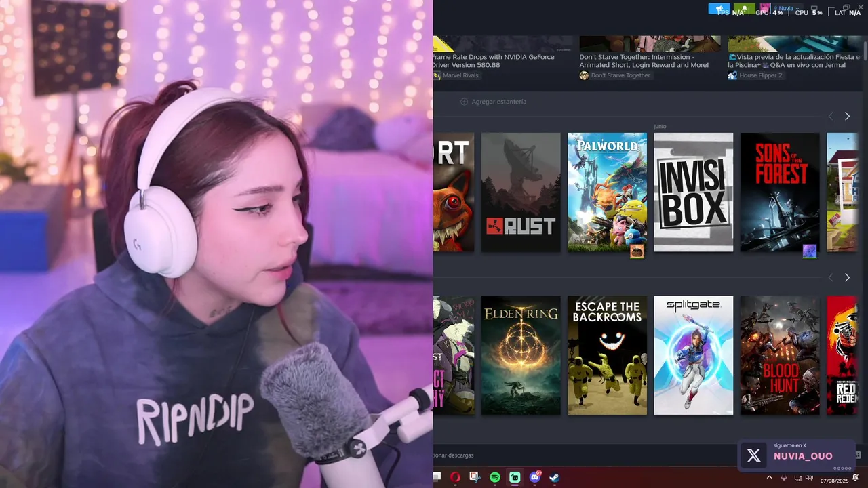Select the Blood Hunt game cover

coord(780,355)
